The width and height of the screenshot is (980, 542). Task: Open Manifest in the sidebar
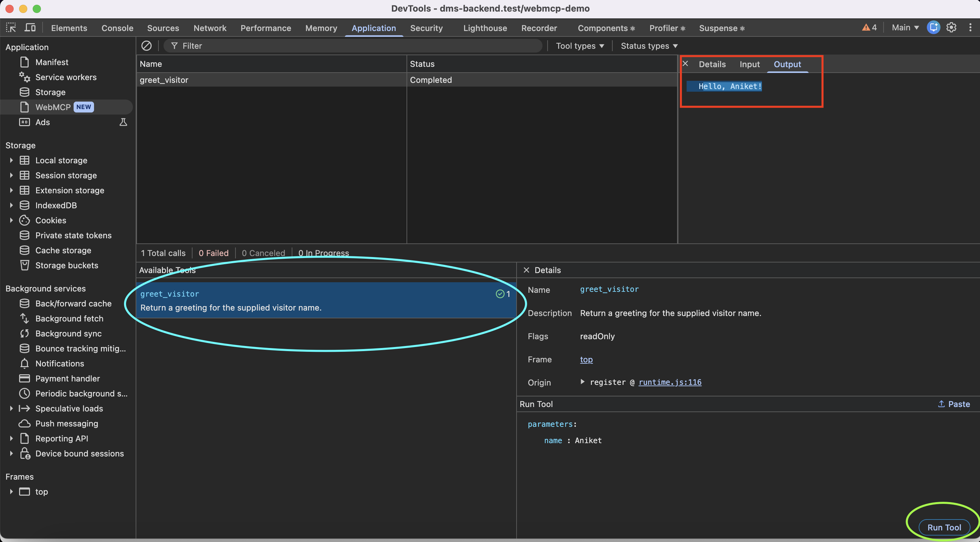click(52, 62)
